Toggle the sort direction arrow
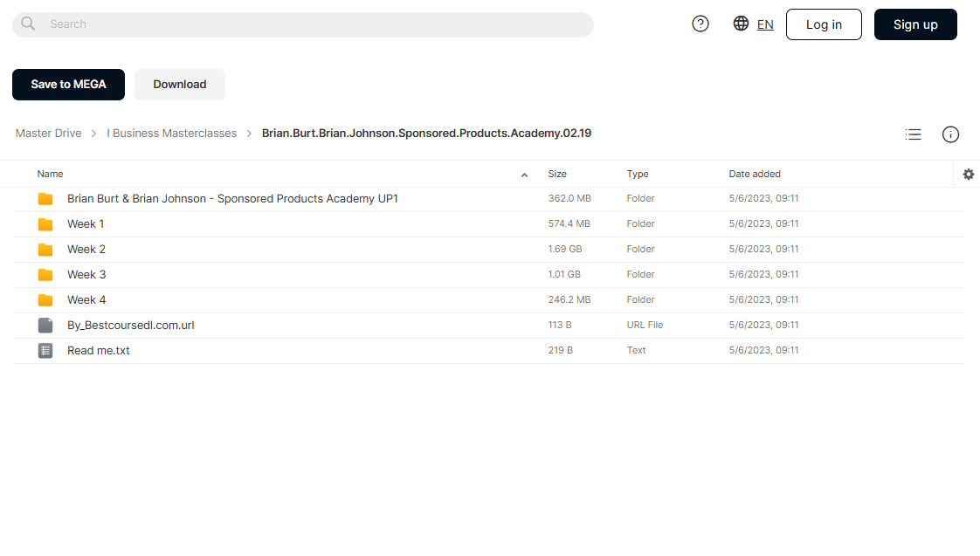This screenshot has height=556, width=980. (x=524, y=175)
